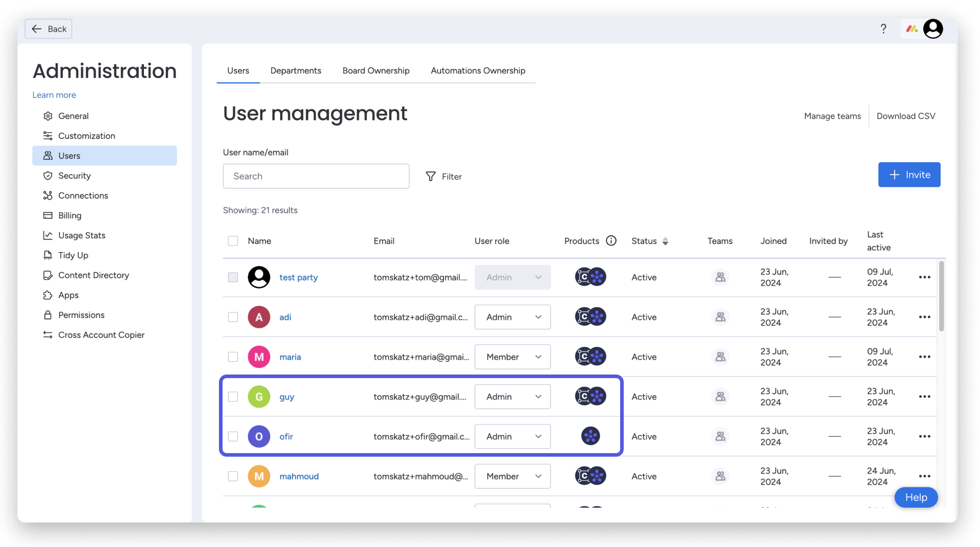Open the Help chat button
The width and height of the screenshot is (980, 547).
pyautogui.click(x=916, y=498)
